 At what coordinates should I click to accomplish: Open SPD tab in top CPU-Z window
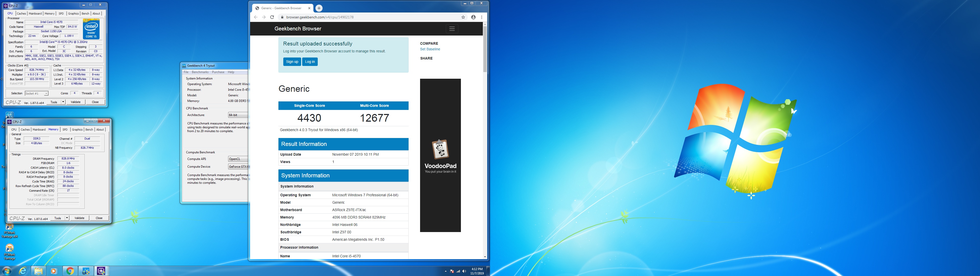[61, 14]
